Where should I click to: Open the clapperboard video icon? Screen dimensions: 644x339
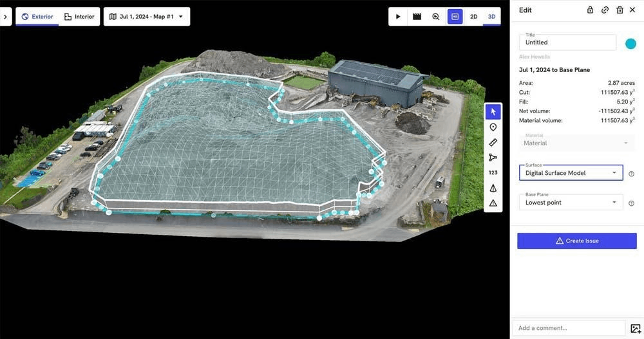(x=417, y=17)
